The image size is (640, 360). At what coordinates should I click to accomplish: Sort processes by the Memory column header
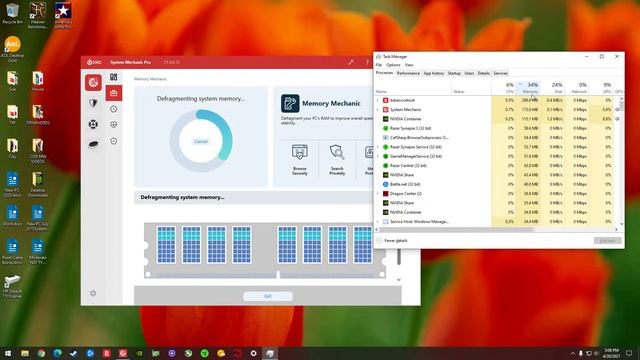point(529,88)
